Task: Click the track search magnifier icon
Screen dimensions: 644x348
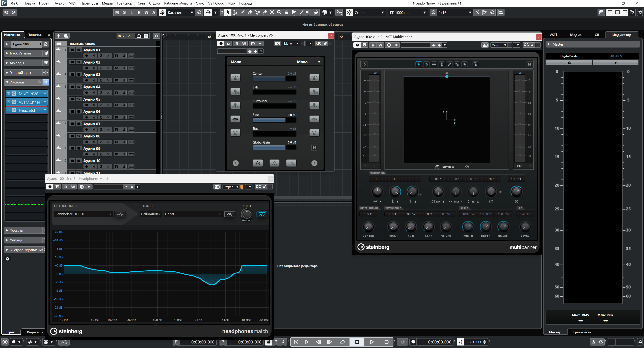Action: click(156, 36)
